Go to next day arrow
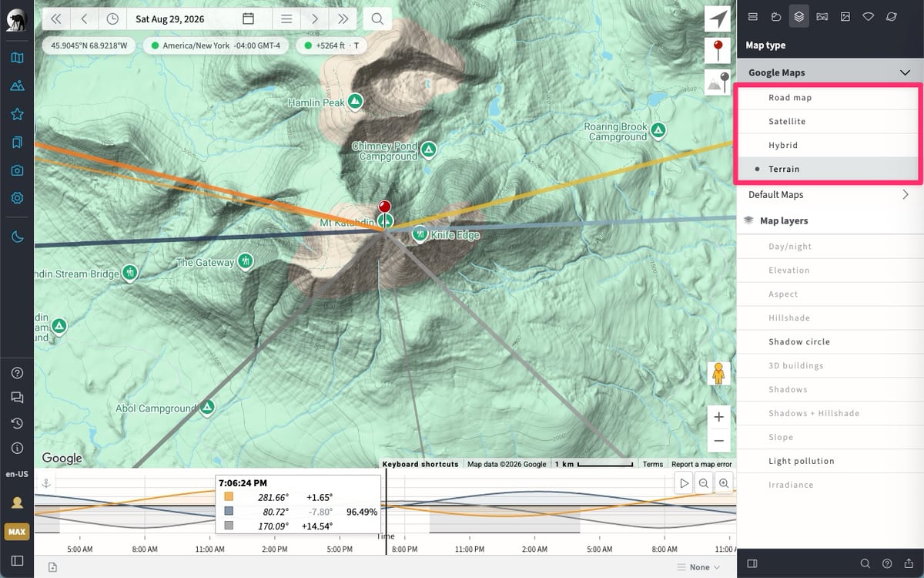Screen dimensions: 924x578 point(314,18)
